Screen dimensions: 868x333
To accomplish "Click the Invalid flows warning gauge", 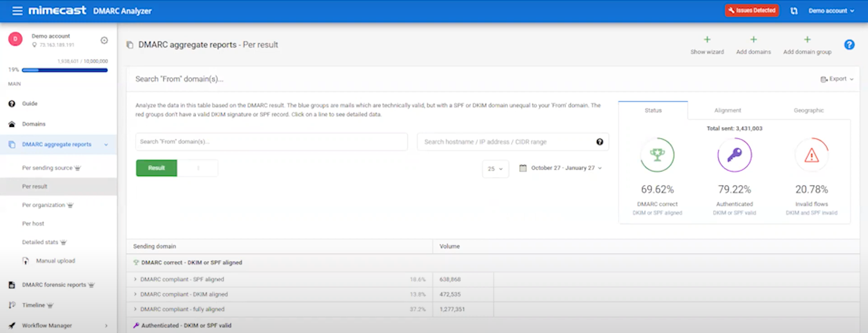I will (811, 155).
